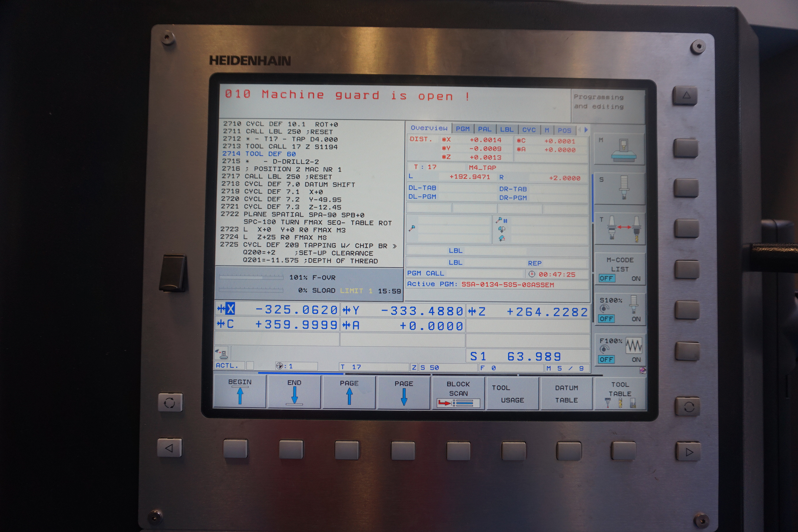This screenshot has height=532, width=798.
Task: Jump to program END with down arrow
Action: 294,393
